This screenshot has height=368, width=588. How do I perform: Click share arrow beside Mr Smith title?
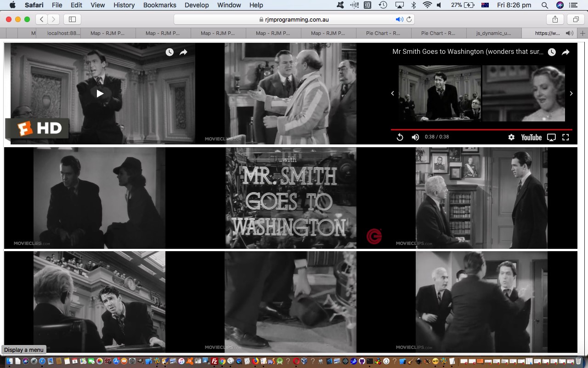click(x=565, y=52)
